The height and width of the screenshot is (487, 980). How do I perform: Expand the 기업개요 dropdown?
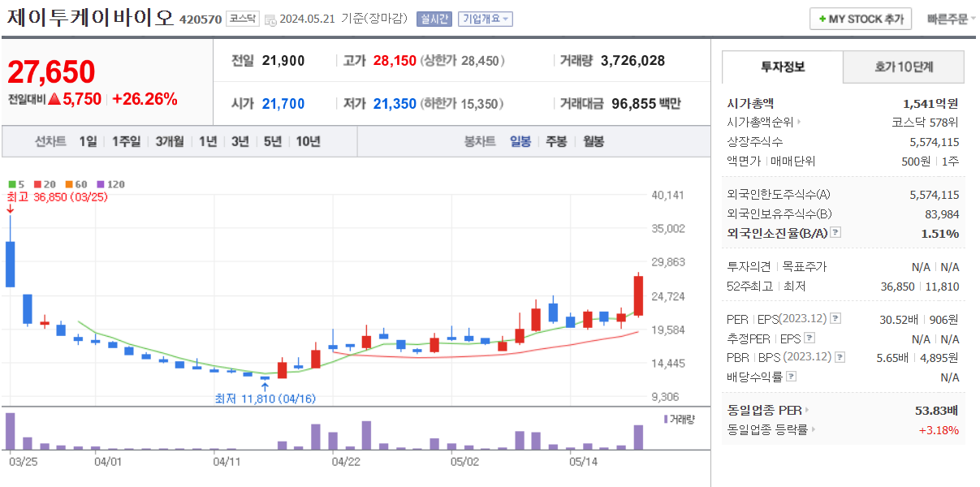click(x=486, y=19)
